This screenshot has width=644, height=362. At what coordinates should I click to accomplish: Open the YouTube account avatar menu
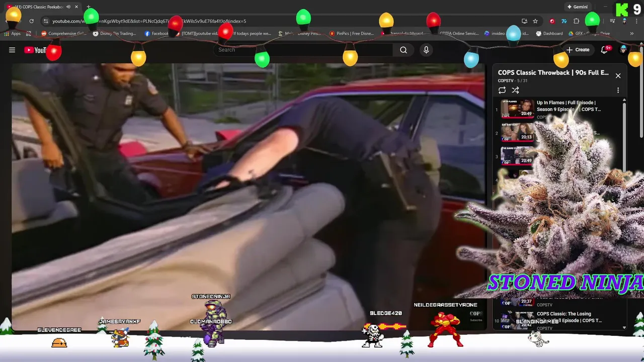(x=624, y=49)
